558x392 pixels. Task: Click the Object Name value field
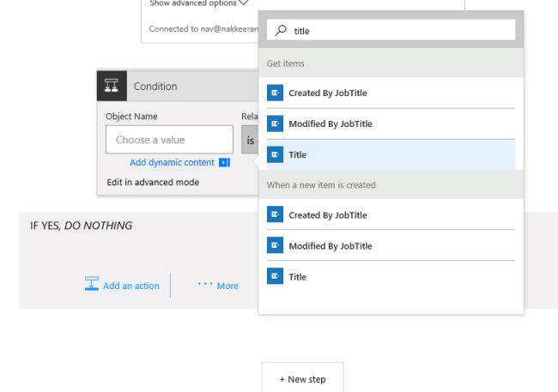(x=169, y=140)
